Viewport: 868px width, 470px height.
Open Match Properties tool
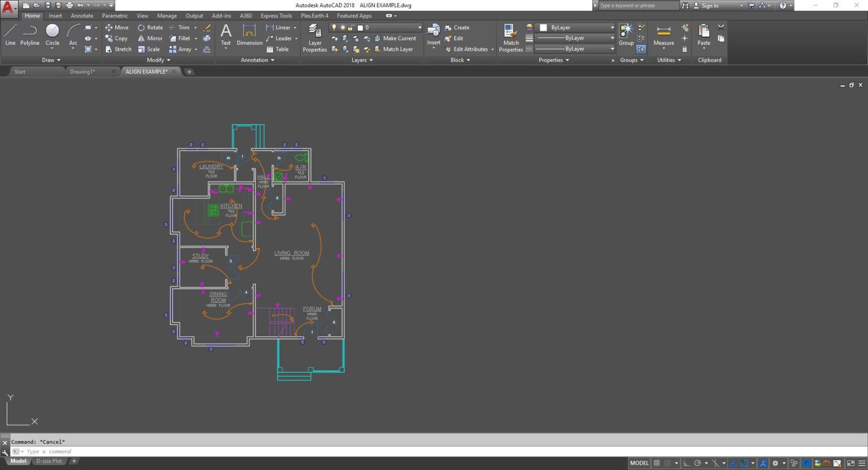click(x=510, y=35)
